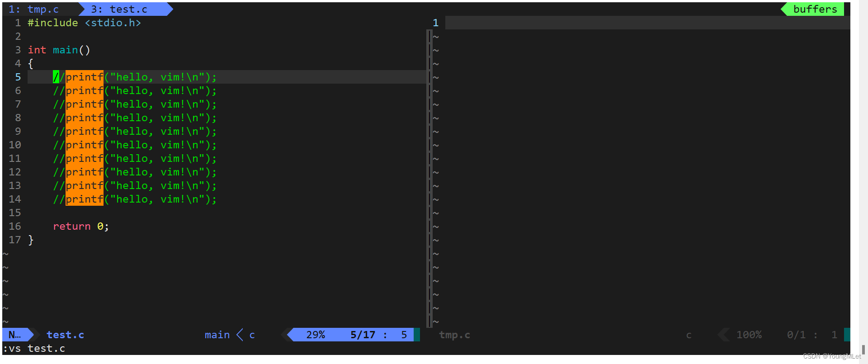Viewport: 868px width, 364px height.
Task: Click the int keyword on line 3
Action: 37,50
